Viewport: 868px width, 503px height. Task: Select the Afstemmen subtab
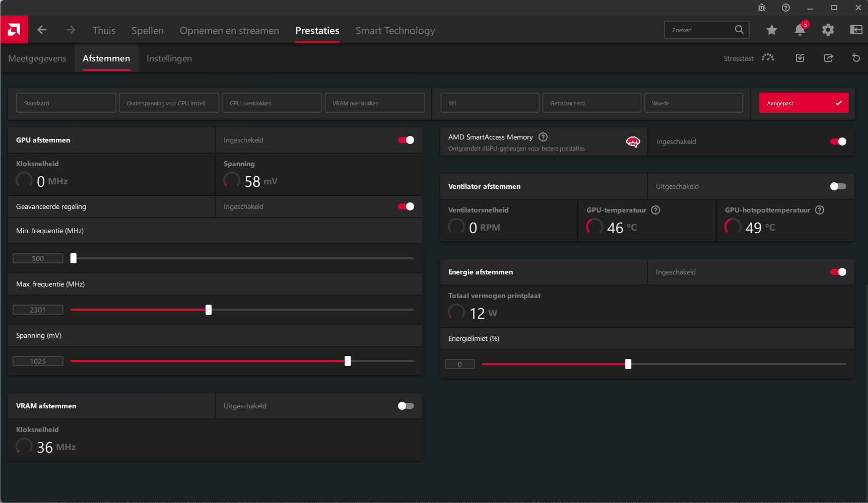click(x=106, y=58)
